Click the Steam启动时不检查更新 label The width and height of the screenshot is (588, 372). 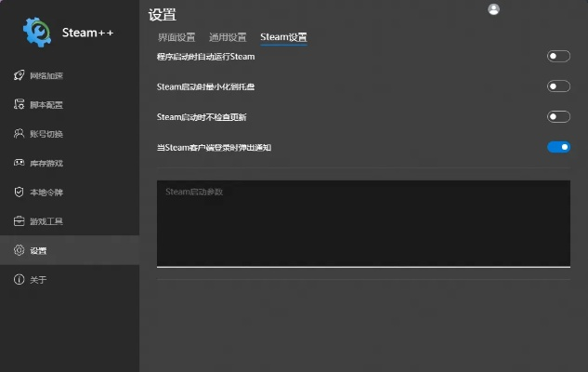(202, 117)
